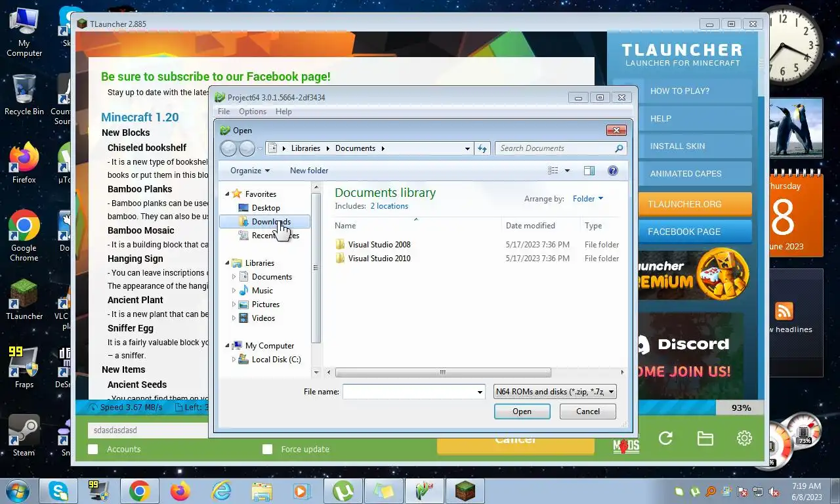The height and width of the screenshot is (504, 840).
Task: Open the Arrange by Folder dropdown
Action: [x=587, y=199]
